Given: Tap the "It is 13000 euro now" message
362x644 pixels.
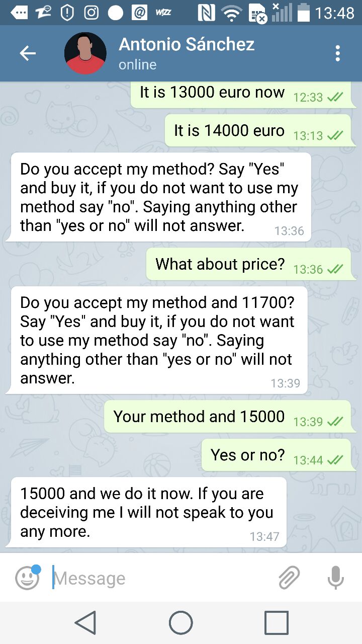Looking at the screenshot, I should click(x=240, y=93).
